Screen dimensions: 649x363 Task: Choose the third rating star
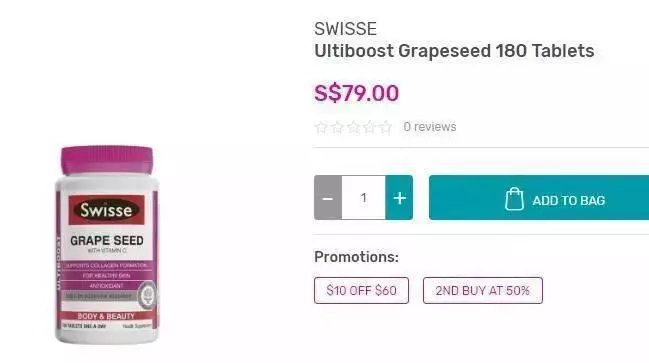click(353, 127)
